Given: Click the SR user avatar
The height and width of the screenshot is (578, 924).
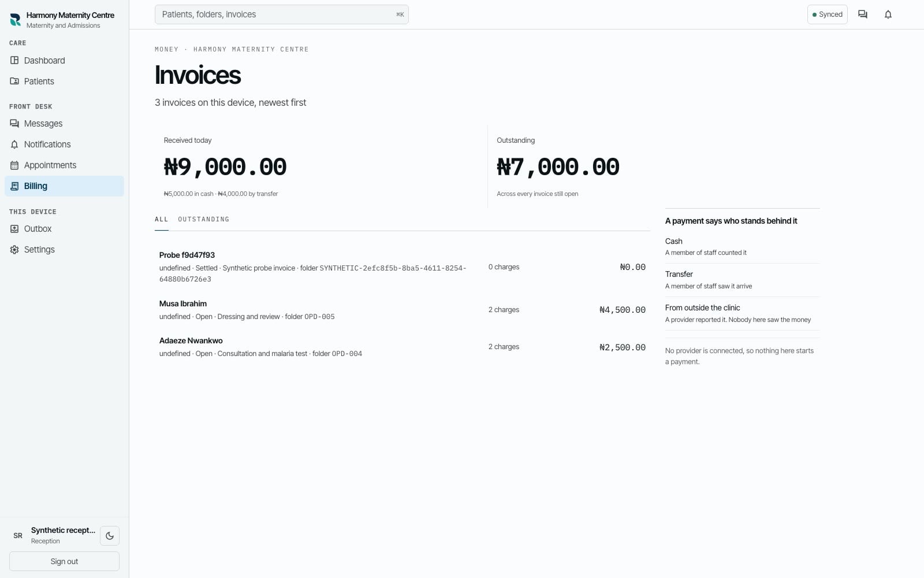Looking at the screenshot, I should [x=18, y=536].
